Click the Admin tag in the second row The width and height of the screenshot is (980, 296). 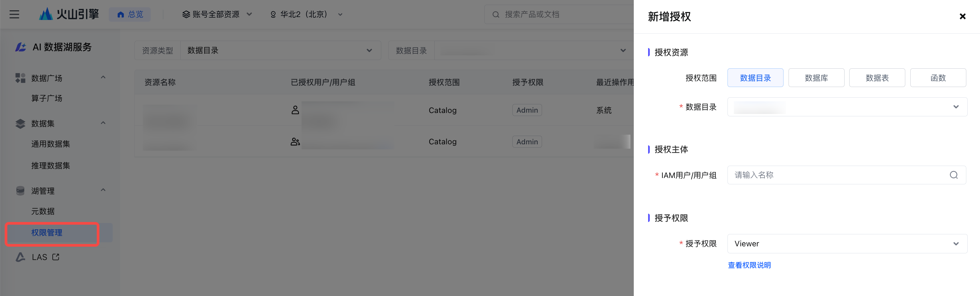pos(527,142)
